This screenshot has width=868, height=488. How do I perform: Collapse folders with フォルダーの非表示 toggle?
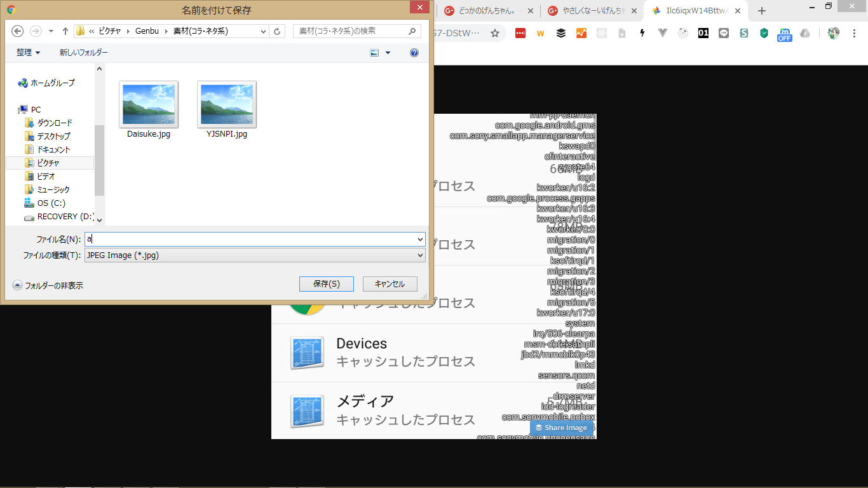(48, 285)
